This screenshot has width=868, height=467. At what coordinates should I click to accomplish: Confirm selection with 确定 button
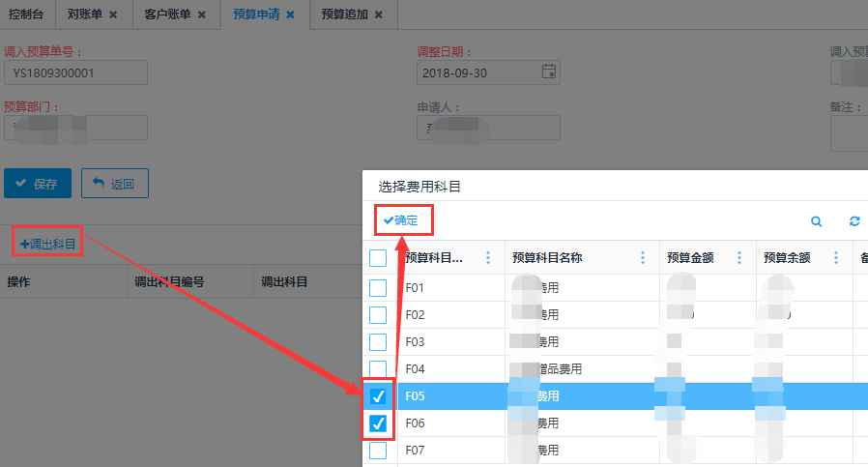[401, 220]
